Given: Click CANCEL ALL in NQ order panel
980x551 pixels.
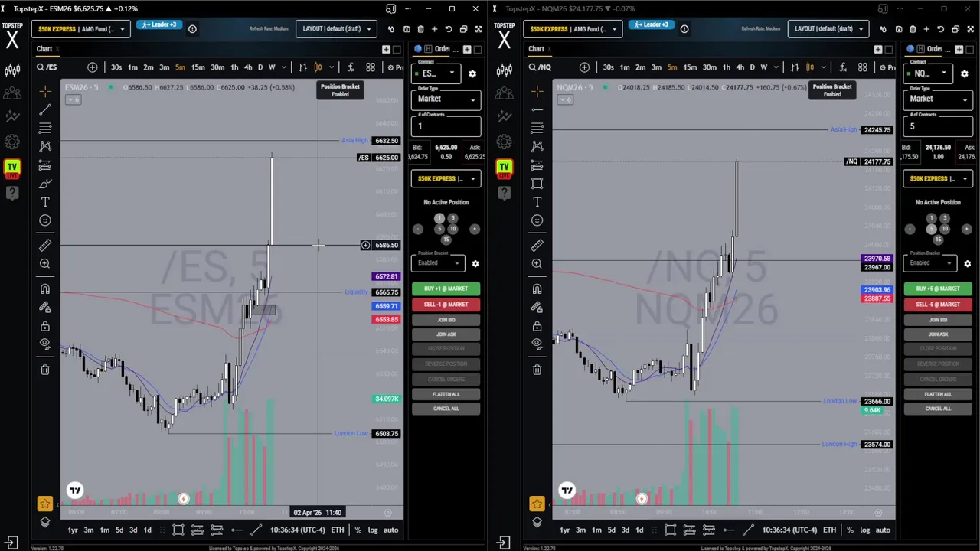Looking at the screenshot, I should point(938,409).
